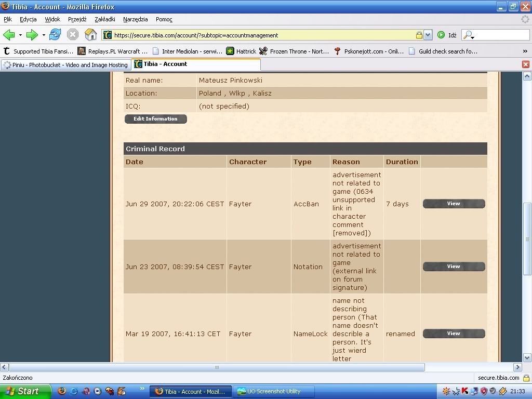
Task: Open the Zakładki menu
Action: [105, 19]
